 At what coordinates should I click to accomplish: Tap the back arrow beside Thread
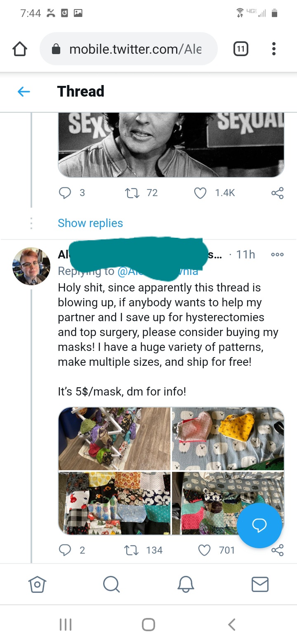point(24,92)
